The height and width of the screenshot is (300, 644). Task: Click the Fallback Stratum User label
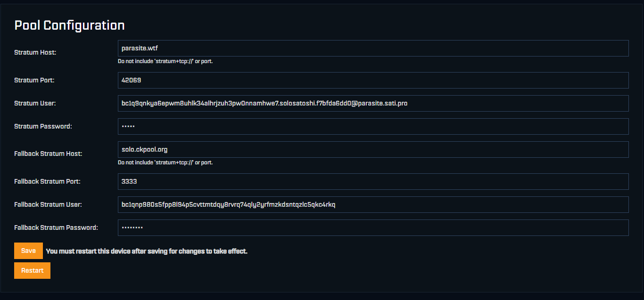pos(48,204)
